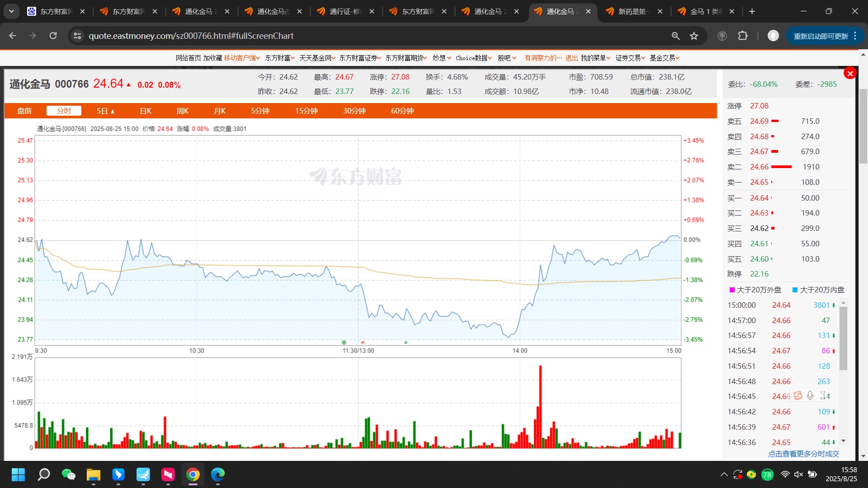
Task: Click the red event marker below chart
Action: pos(363,343)
